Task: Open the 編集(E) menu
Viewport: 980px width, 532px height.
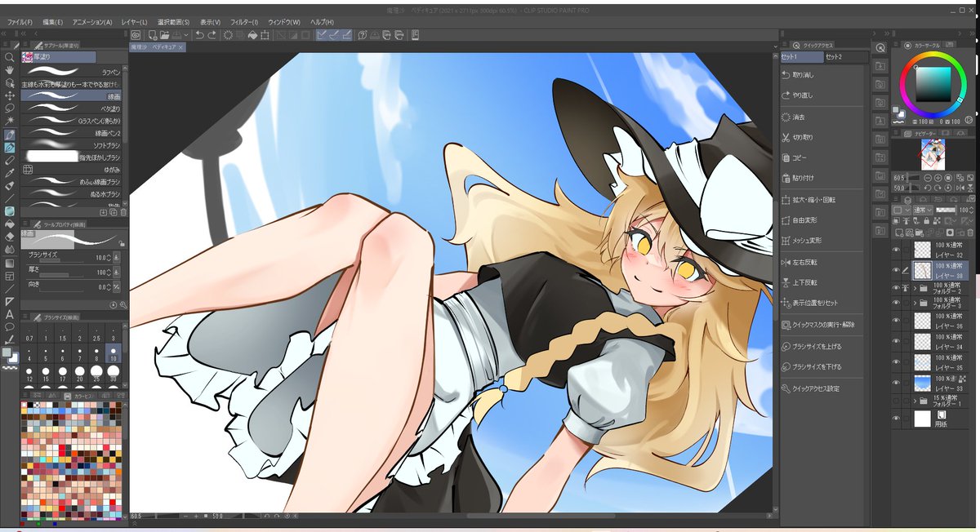Action: [x=53, y=22]
